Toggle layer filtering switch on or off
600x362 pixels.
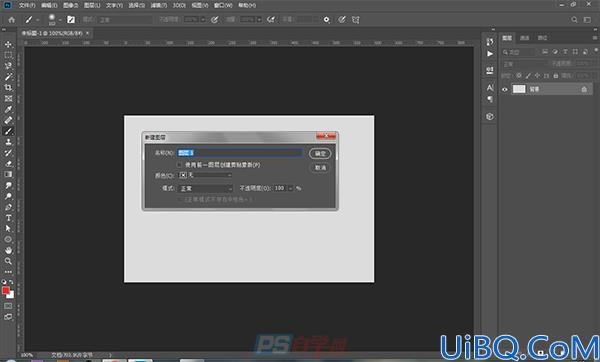pyautogui.click(x=596, y=51)
